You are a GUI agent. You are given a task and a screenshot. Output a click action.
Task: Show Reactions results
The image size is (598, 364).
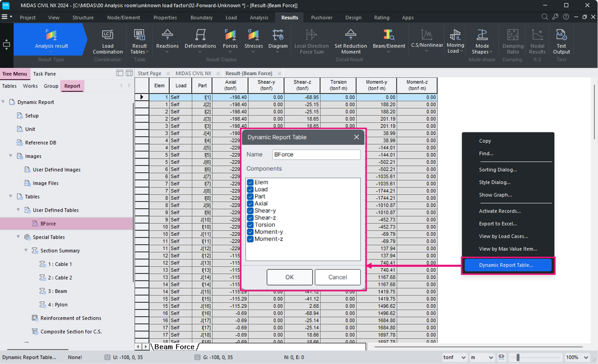[167, 41]
